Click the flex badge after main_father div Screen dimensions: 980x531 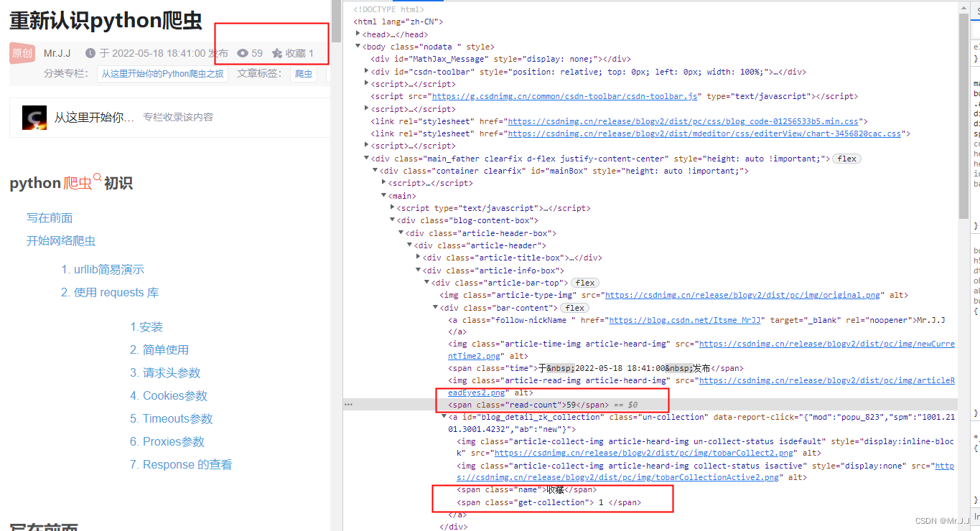847,159
